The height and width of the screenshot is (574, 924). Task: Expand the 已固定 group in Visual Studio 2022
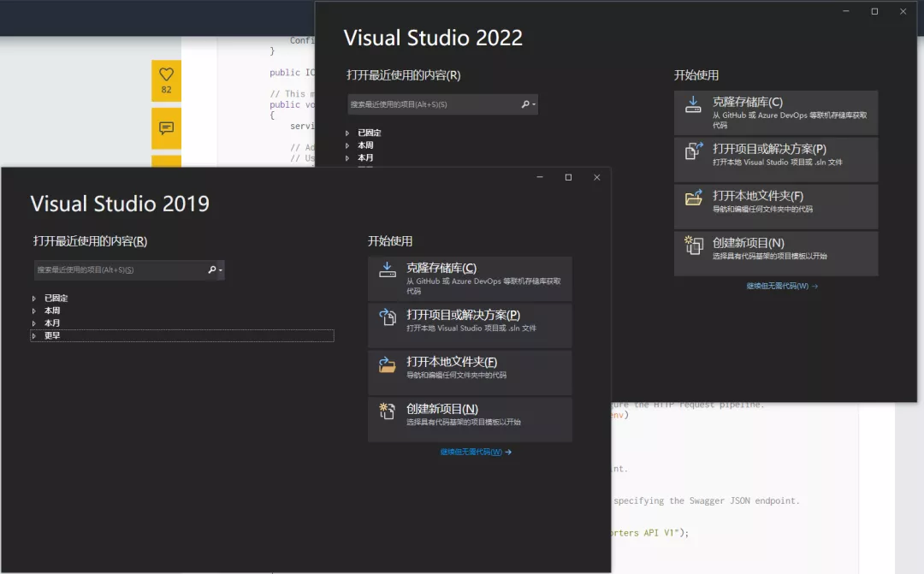click(347, 133)
